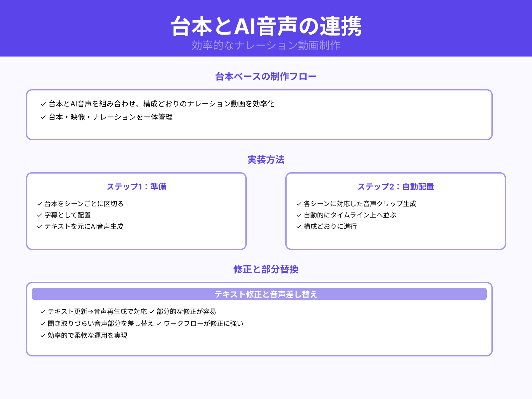Toggle the item 聞き取りづらい音声部分を差し替え
Image resolution: width=532 pixels, height=399 pixels.
click(100, 324)
